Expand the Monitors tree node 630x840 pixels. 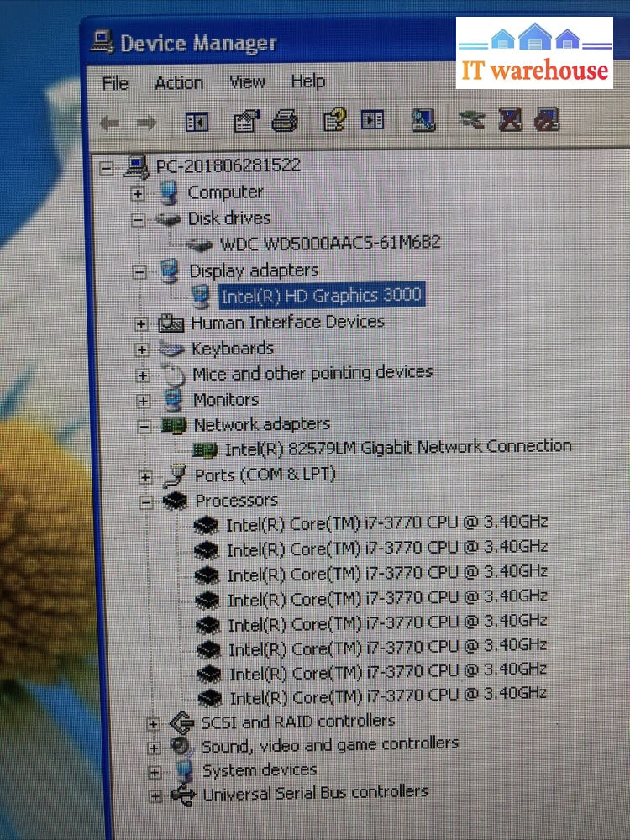pyautogui.click(x=143, y=402)
